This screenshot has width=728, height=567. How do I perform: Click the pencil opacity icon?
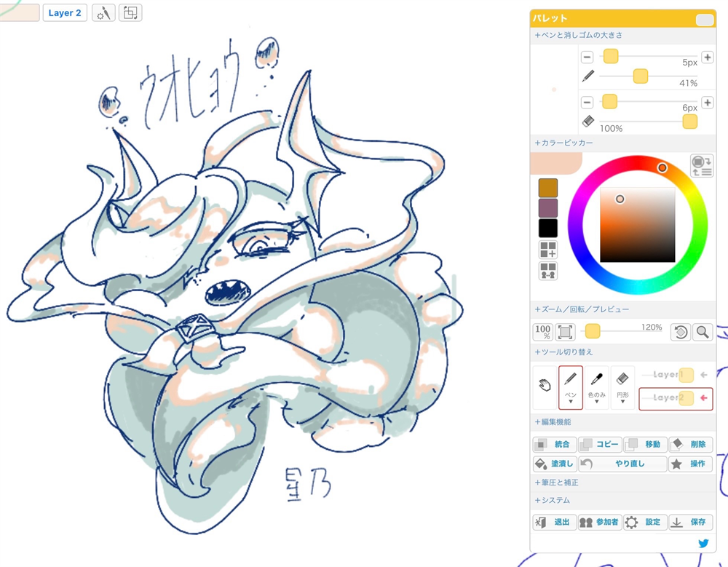click(x=587, y=76)
